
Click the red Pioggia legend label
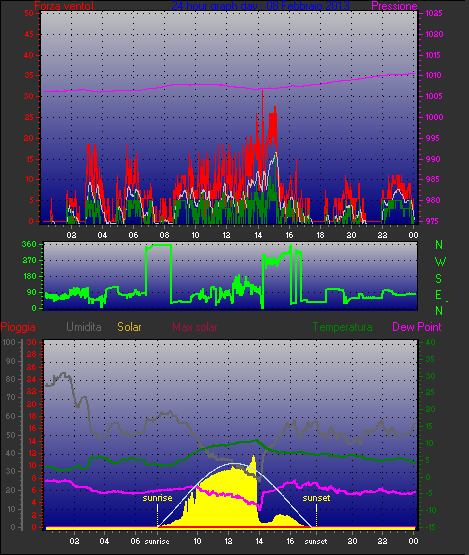pos(18,327)
